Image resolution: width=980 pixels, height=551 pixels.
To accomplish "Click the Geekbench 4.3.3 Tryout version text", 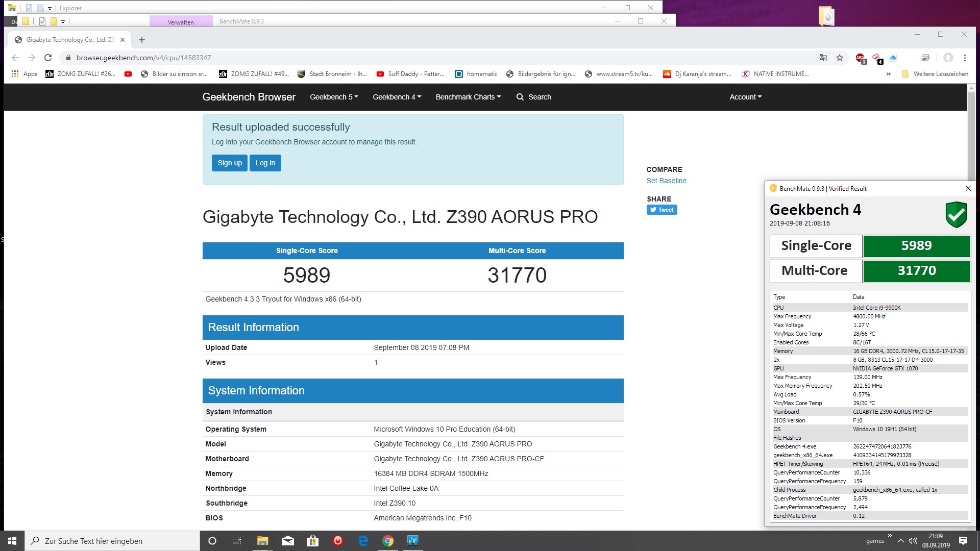I will coord(283,299).
